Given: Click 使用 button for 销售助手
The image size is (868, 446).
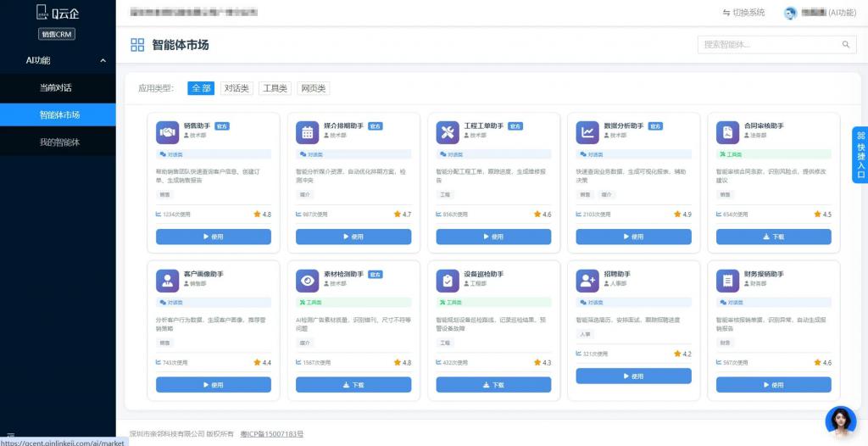Looking at the screenshot, I should tap(213, 237).
